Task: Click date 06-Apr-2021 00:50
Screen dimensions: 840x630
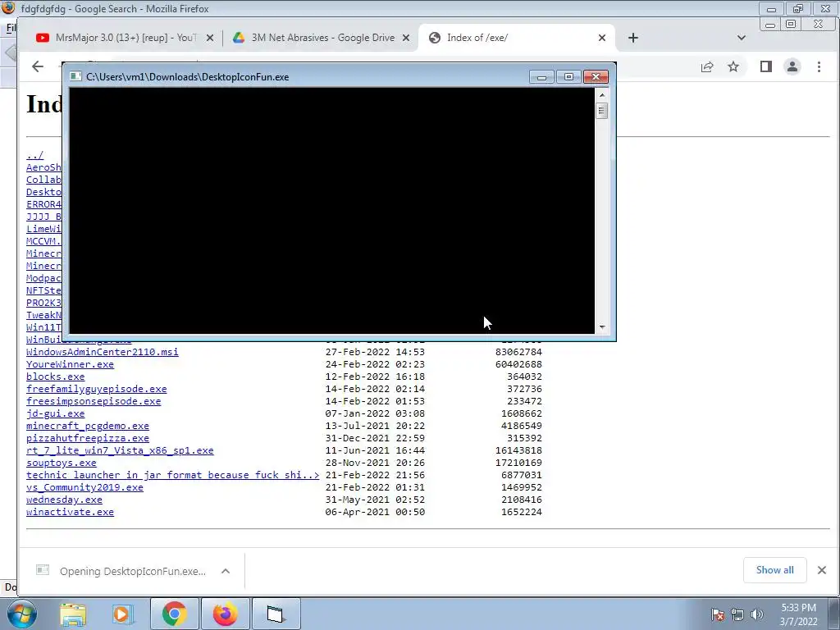Action: [375, 512]
